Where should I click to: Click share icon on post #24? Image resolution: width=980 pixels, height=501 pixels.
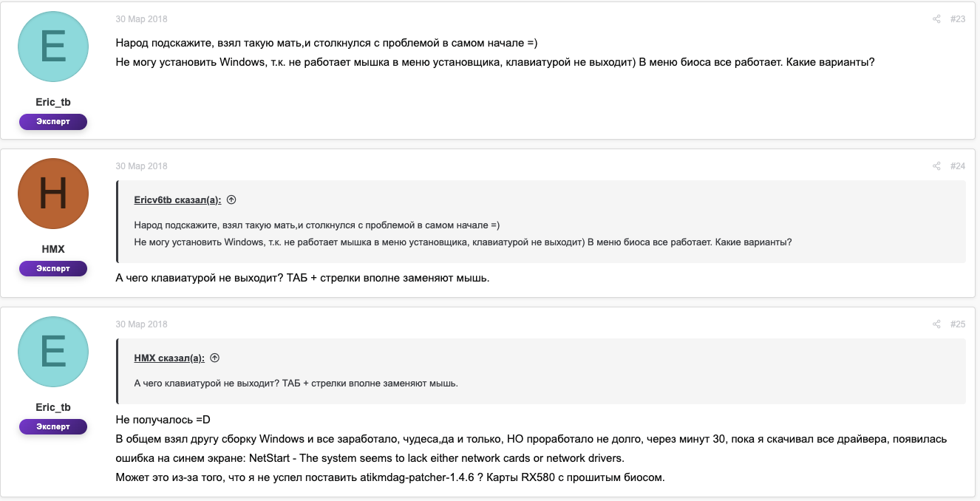pyautogui.click(x=936, y=166)
